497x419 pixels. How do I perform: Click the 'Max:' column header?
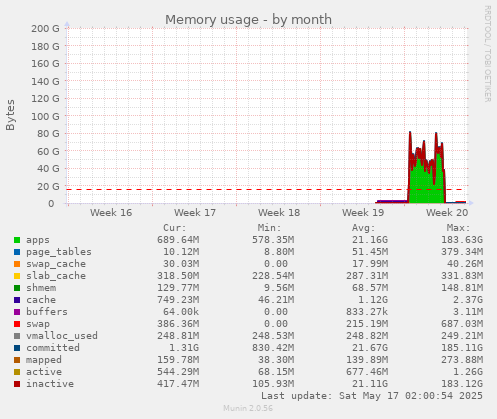point(458,228)
